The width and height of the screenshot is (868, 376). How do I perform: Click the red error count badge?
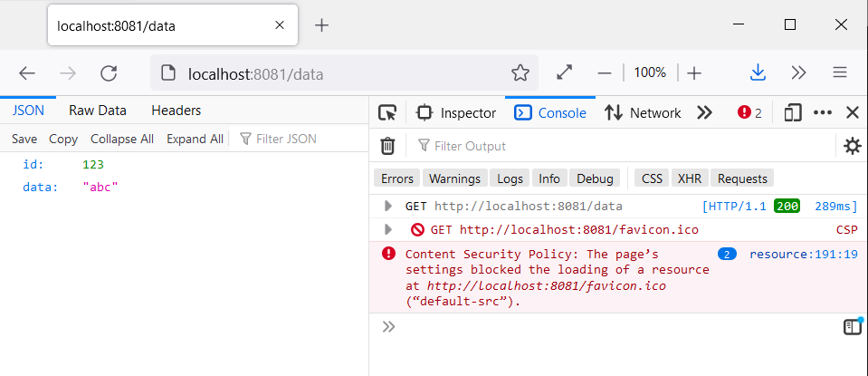750,113
